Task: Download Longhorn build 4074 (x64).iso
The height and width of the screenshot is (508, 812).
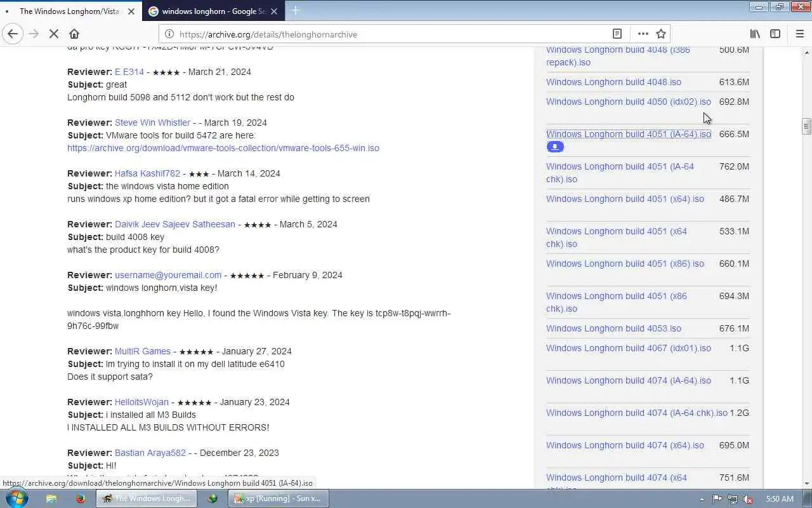Action: 625,445
